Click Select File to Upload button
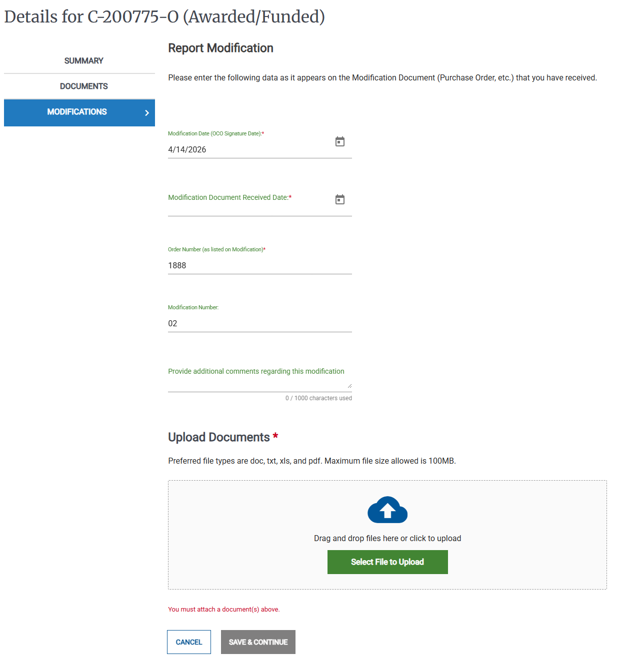Viewport: 630px width, 672px height. click(x=387, y=562)
